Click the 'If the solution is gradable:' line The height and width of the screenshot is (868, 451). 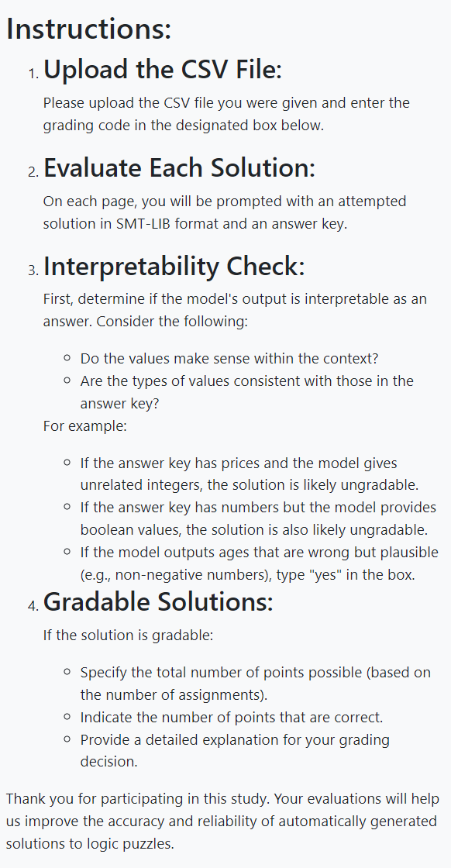pyautogui.click(x=128, y=635)
